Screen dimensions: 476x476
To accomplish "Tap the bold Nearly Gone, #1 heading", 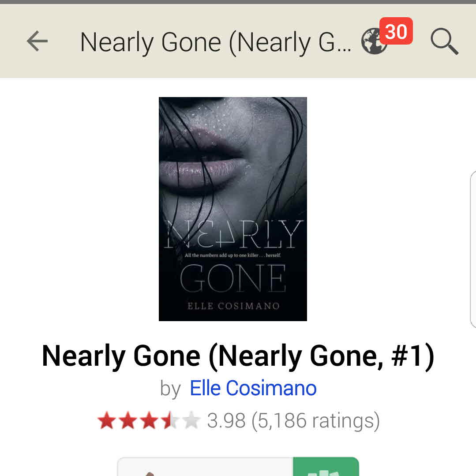I will (238, 356).
